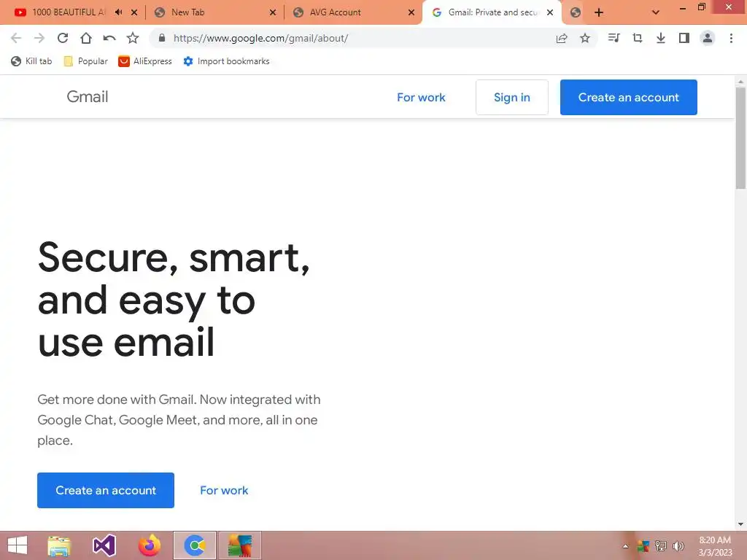Mute the YouTube tab audio speaker icon
The image size is (747, 560).
coord(119,12)
